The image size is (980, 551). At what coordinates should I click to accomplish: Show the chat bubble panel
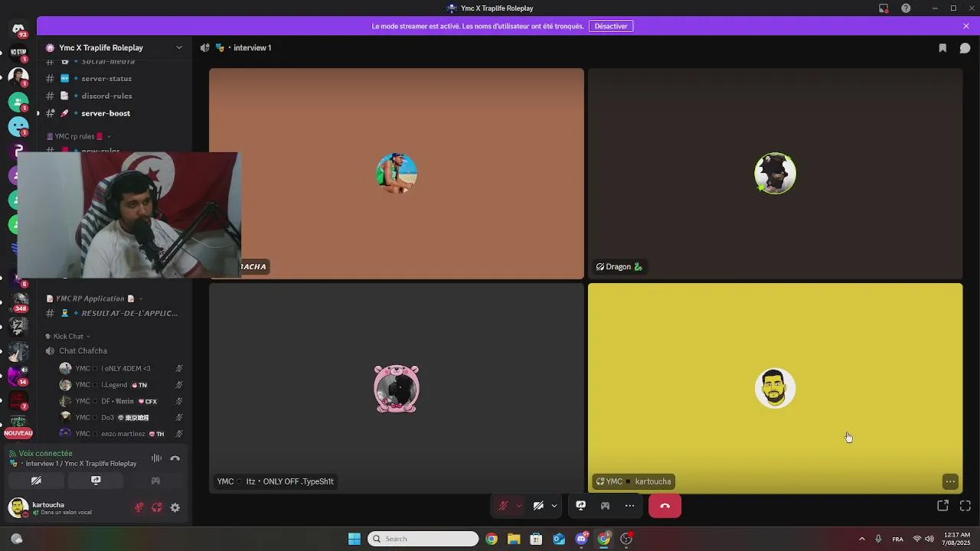click(x=965, y=47)
